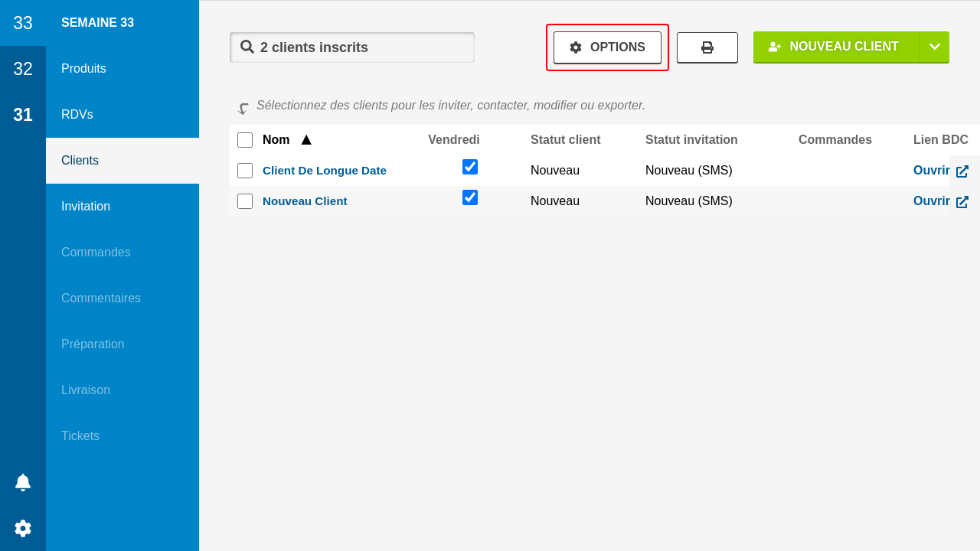This screenshot has height=551, width=980.
Task: Select the Client De Longue Date row checkbox
Action: tap(245, 171)
